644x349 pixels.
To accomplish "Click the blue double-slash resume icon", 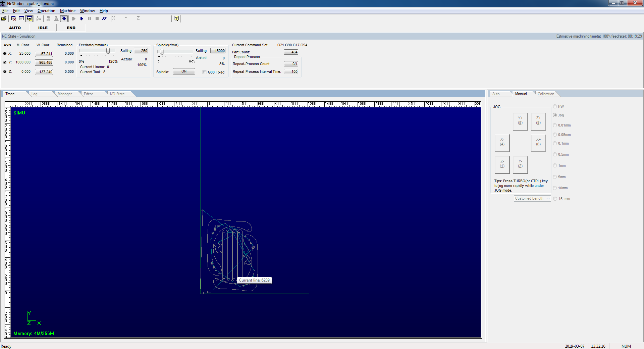I will click(104, 18).
